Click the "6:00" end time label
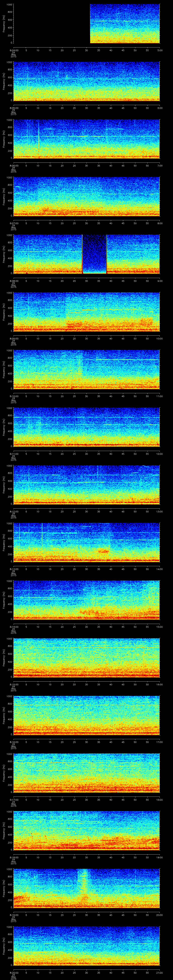173x980 pixels. tap(160, 108)
